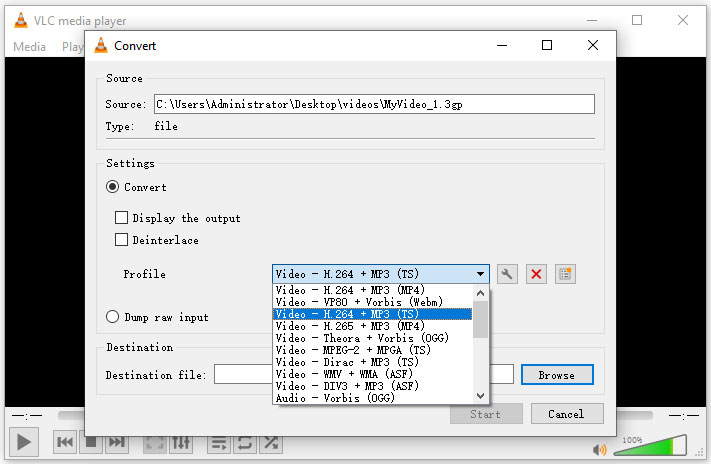This screenshot has width=711, height=464.
Task: Click scroll up arrow in profile list
Action: [x=480, y=293]
